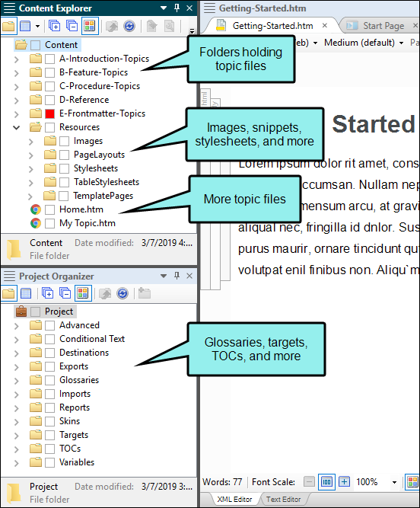Check the box next to D-Reference folder
This screenshot has width=420, height=508.
tap(49, 100)
